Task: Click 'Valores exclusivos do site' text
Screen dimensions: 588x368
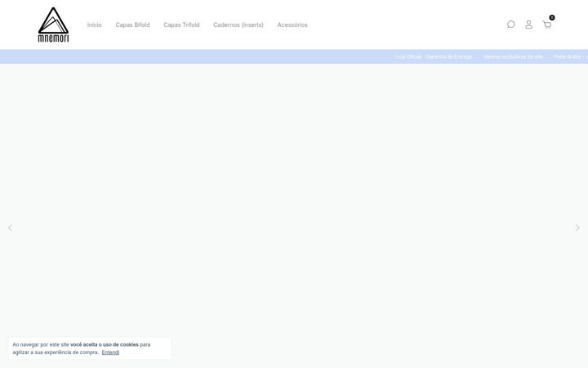Action: (x=513, y=56)
